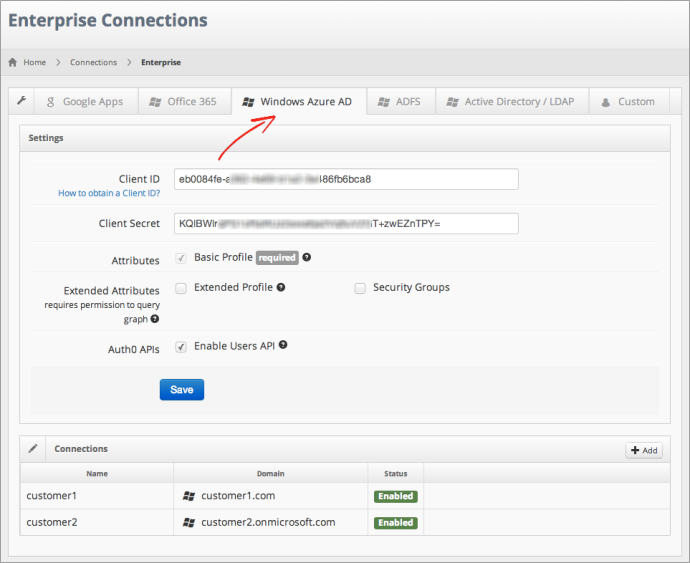This screenshot has width=690, height=563.
Task: Open help icon next to Enable Users API
Action: [283, 345]
